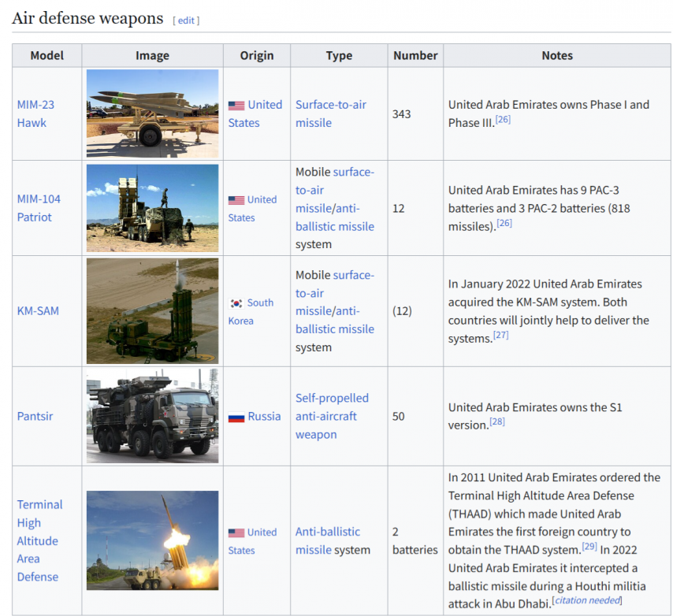The image size is (673, 616).
Task: Open the Pantsir truck image
Action: tap(152, 416)
